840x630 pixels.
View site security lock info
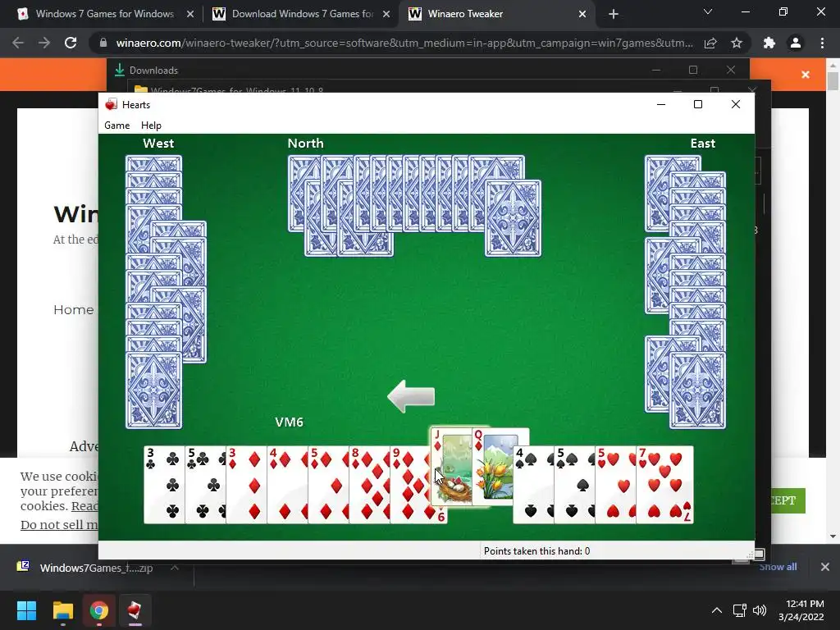click(103, 43)
